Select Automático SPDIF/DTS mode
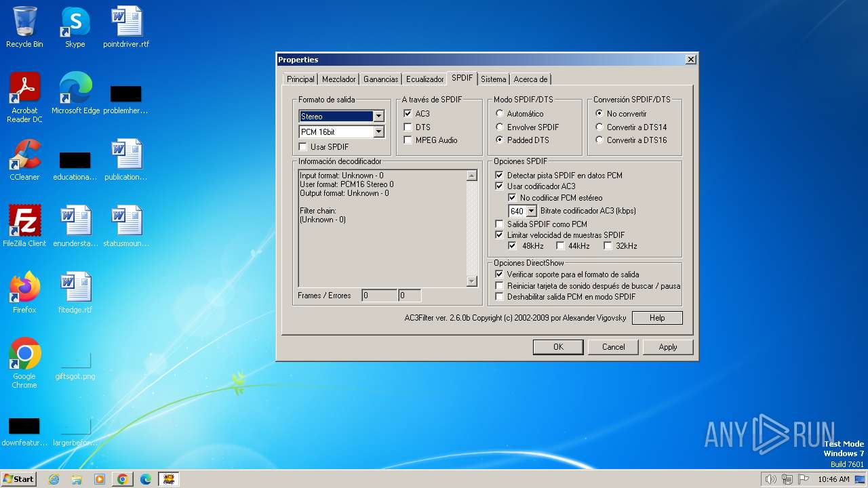The image size is (868, 488). 500,114
